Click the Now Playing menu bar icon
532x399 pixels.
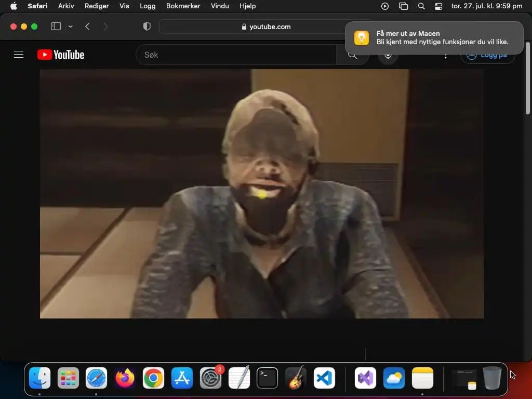coord(385,6)
